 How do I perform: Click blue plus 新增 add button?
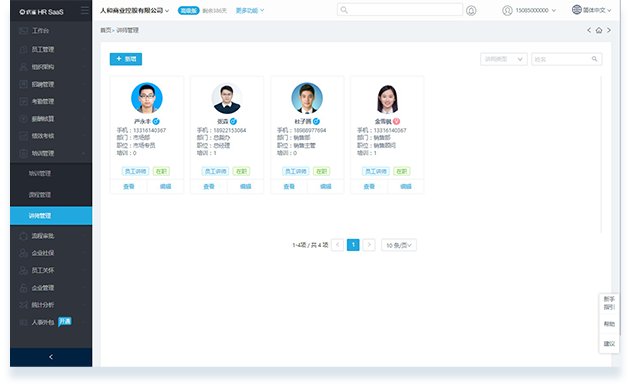pyautogui.click(x=126, y=59)
